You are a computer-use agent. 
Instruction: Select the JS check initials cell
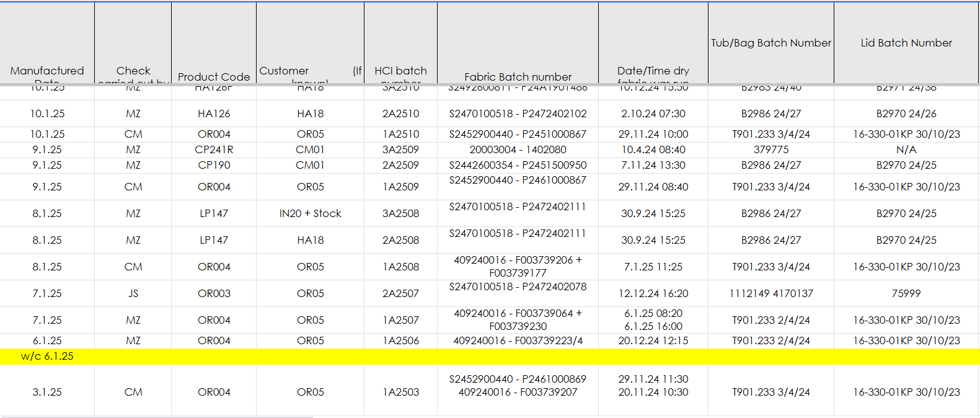click(133, 293)
